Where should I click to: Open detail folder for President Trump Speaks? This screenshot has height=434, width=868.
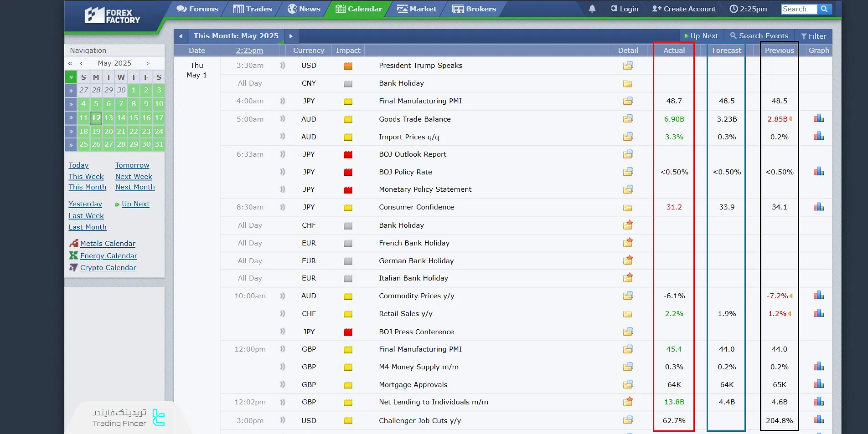[x=628, y=66]
